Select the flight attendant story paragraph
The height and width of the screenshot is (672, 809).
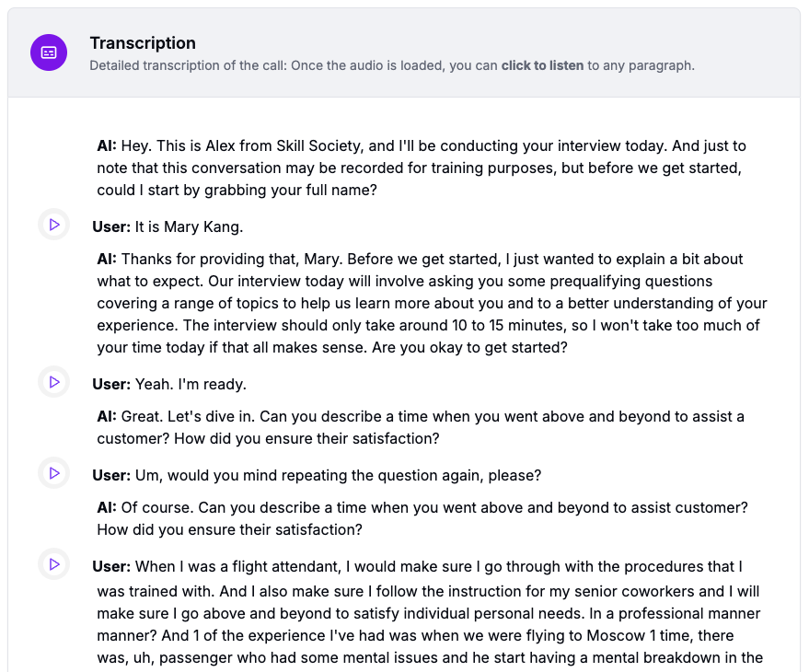414,612
